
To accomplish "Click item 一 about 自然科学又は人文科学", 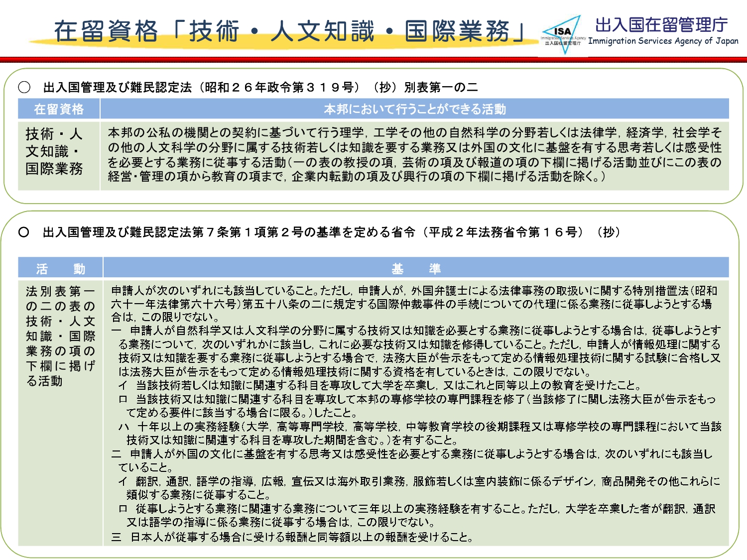I will 416,351.
